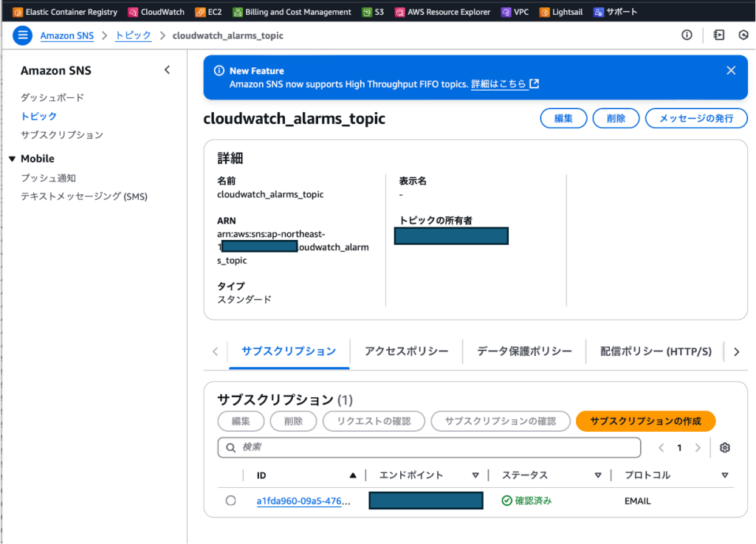Open ダッシュボード in the sidebar
The width and height of the screenshot is (756, 544).
[x=52, y=97]
